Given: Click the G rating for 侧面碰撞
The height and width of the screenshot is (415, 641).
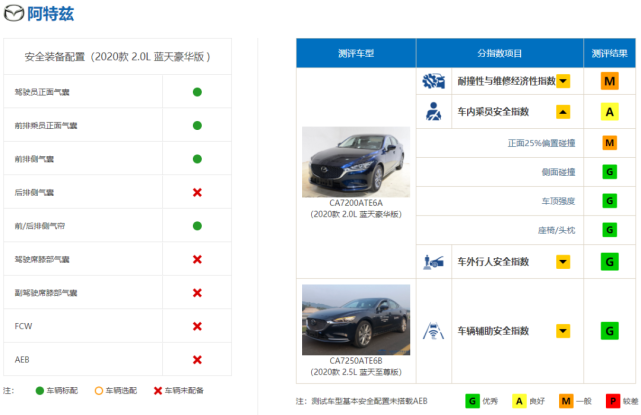Looking at the screenshot, I should [610, 172].
